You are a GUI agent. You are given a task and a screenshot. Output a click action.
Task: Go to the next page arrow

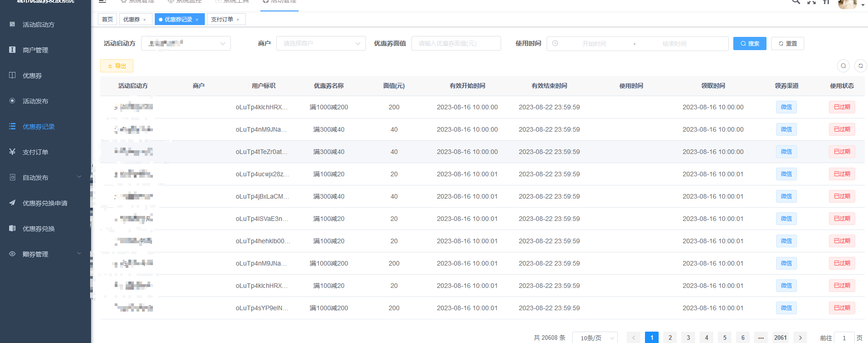point(800,338)
